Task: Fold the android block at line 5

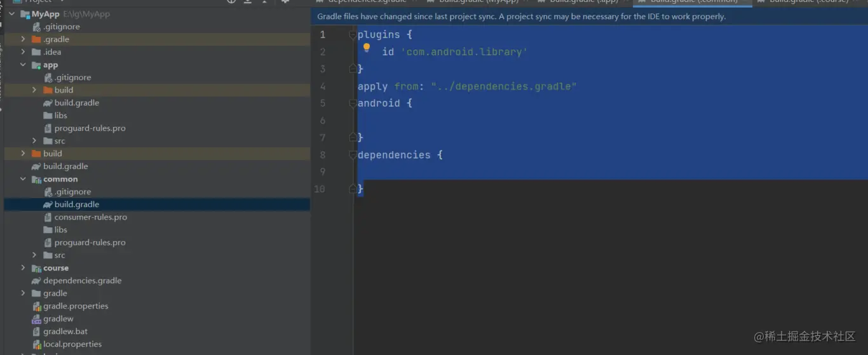Action: [353, 104]
